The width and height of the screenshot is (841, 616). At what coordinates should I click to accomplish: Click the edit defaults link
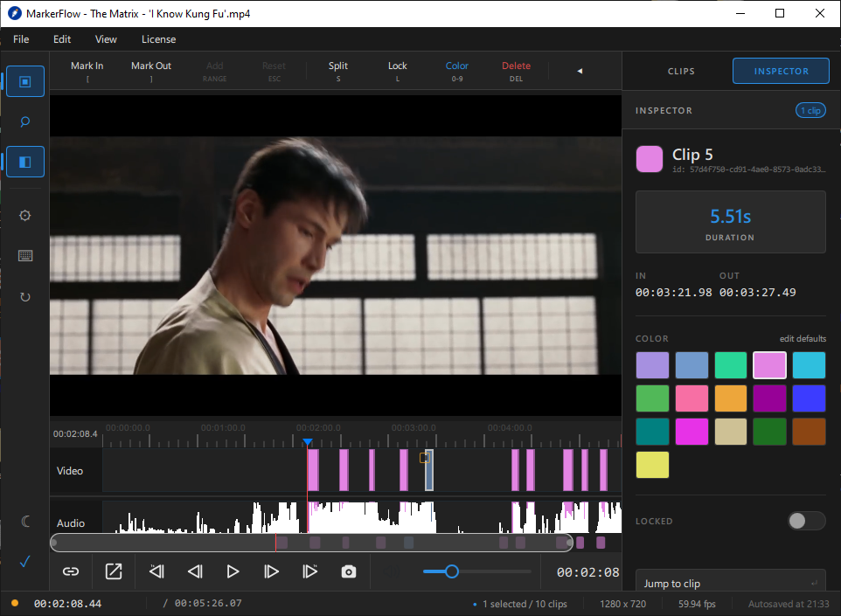(803, 338)
